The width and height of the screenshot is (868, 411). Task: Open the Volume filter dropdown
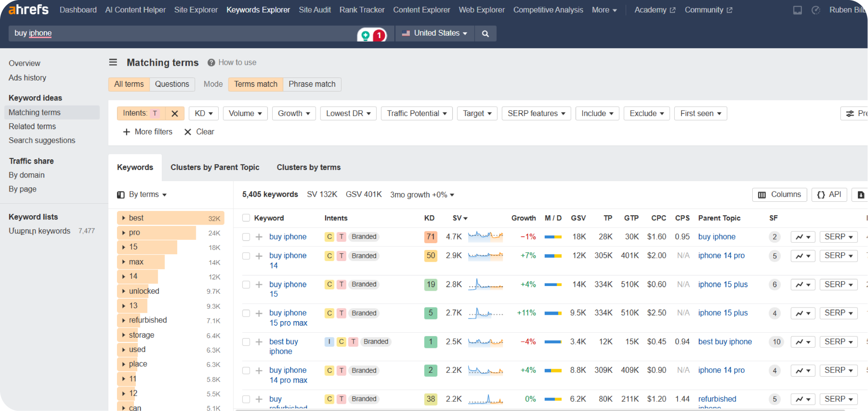(x=245, y=113)
